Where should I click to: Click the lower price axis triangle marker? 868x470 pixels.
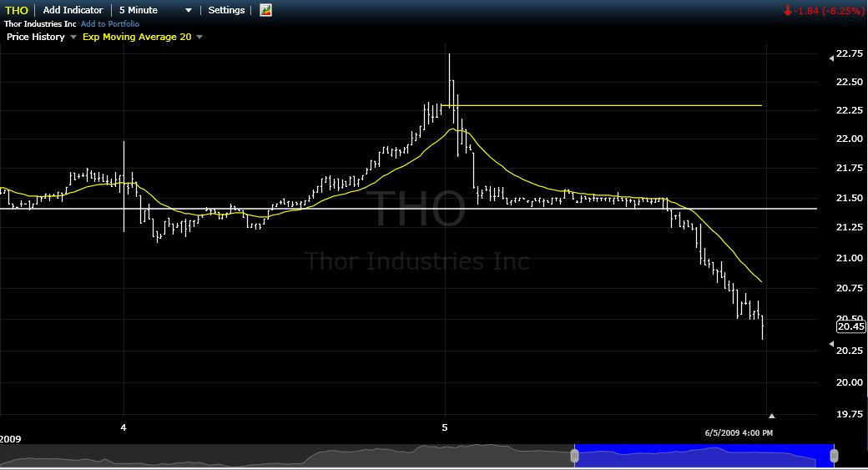[x=831, y=344]
